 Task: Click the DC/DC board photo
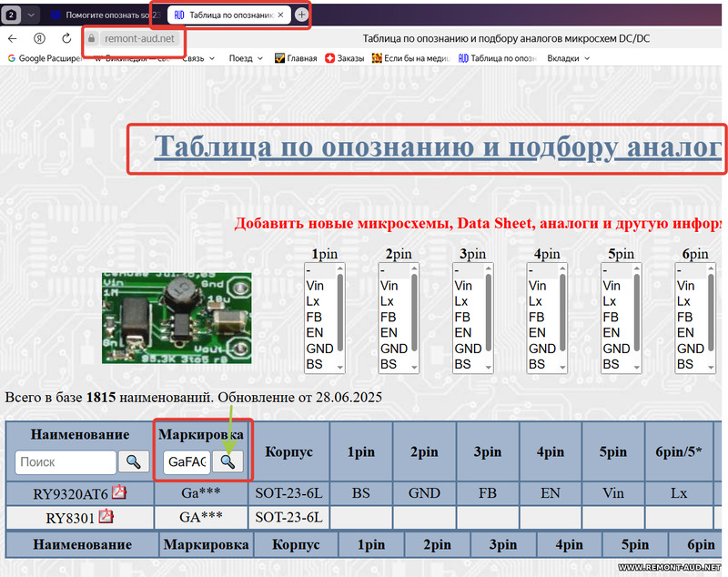tap(177, 318)
